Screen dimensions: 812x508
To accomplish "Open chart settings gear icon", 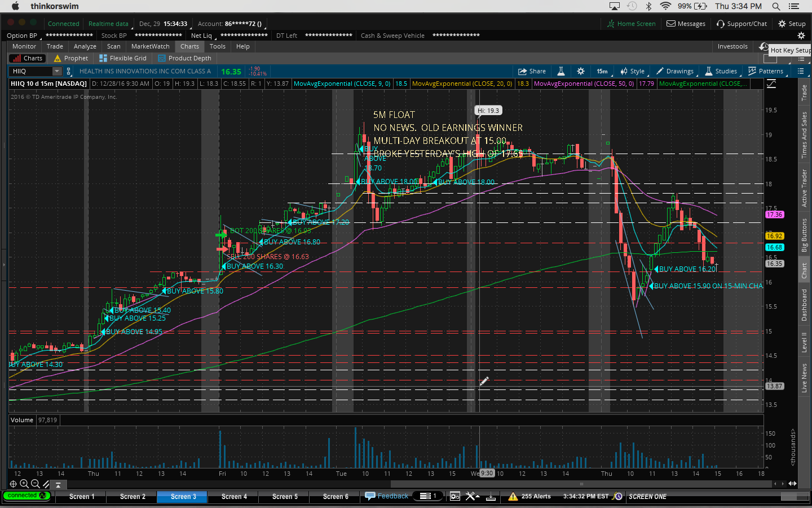I will (x=581, y=71).
